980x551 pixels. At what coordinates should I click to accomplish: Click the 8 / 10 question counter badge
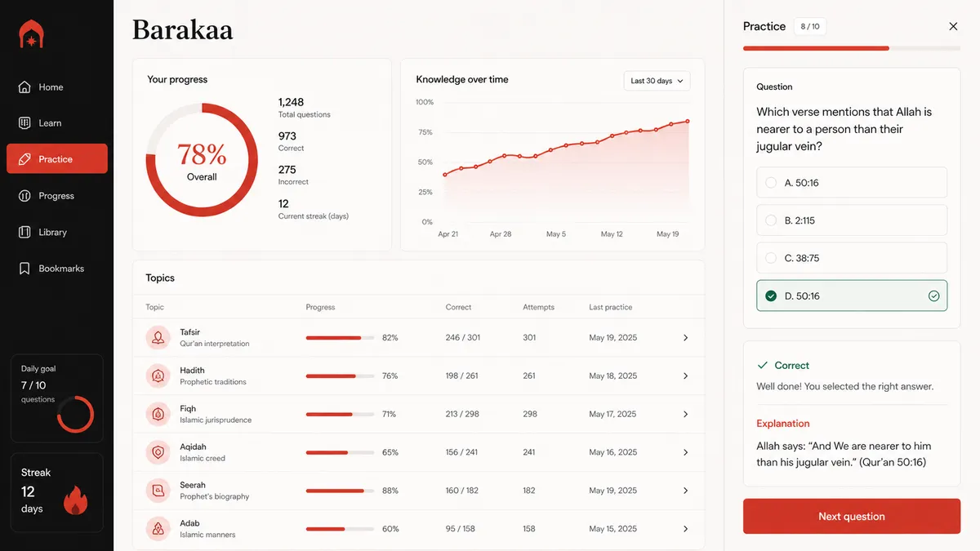pyautogui.click(x=810, y=27)
